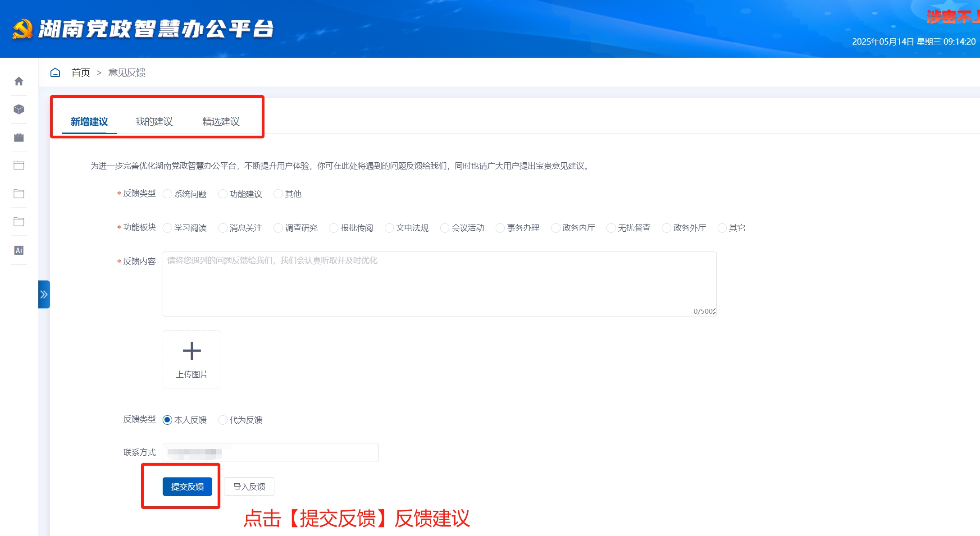This screenshot has height=536, width=980.
Task: Switch to 精选建议 tab
Action: point(221,122)
